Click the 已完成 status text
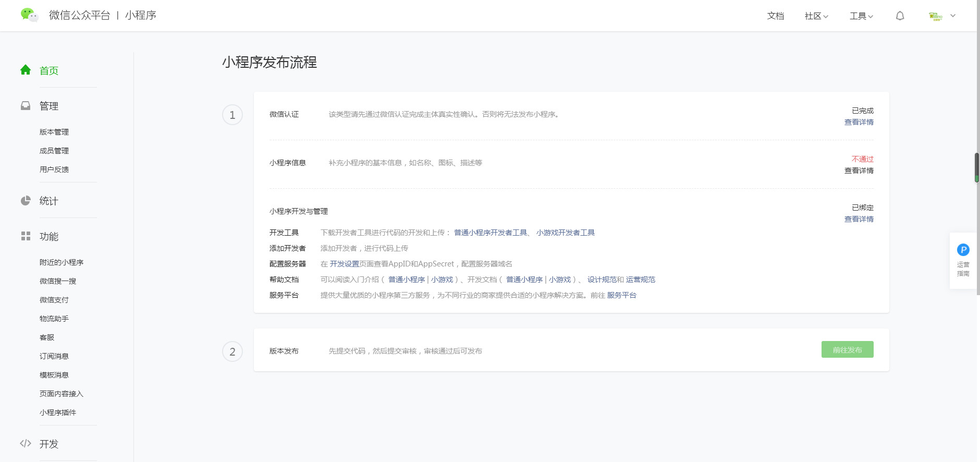Screen dimensions: 980x462 [x=863, y=111]
